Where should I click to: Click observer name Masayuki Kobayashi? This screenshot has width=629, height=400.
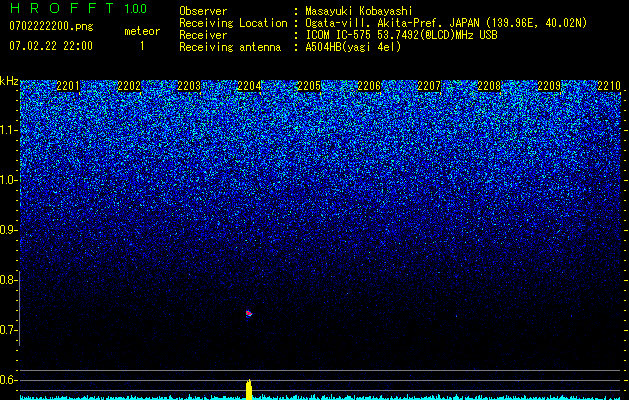click(359, 11)
